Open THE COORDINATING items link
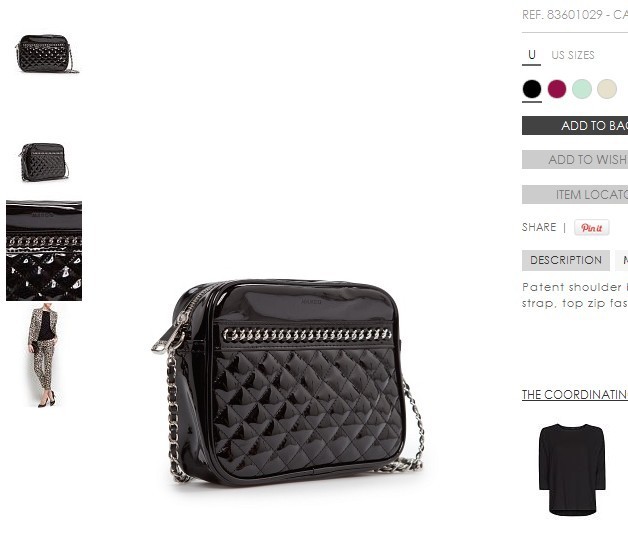 click(575, 395)
